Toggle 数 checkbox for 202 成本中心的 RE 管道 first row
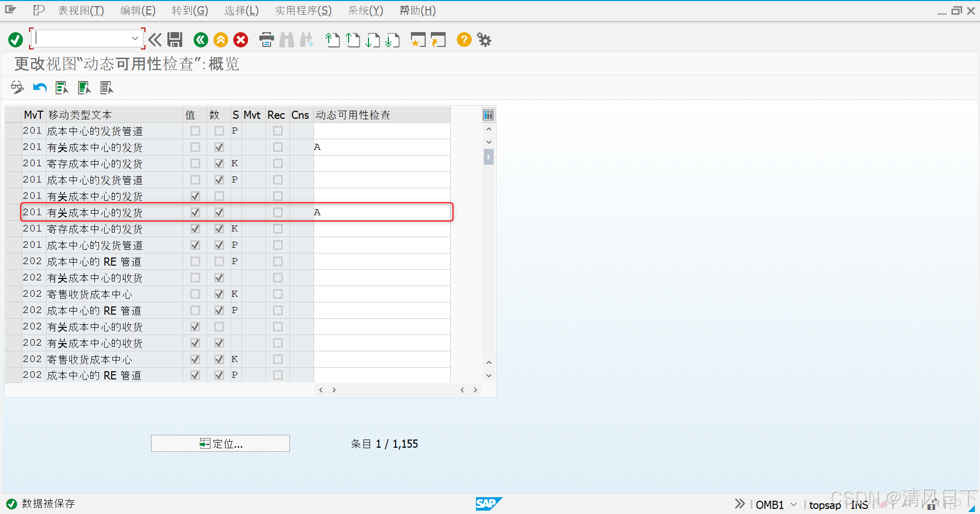The height and width of the screenshot is (514, 980). coord(219,262)
